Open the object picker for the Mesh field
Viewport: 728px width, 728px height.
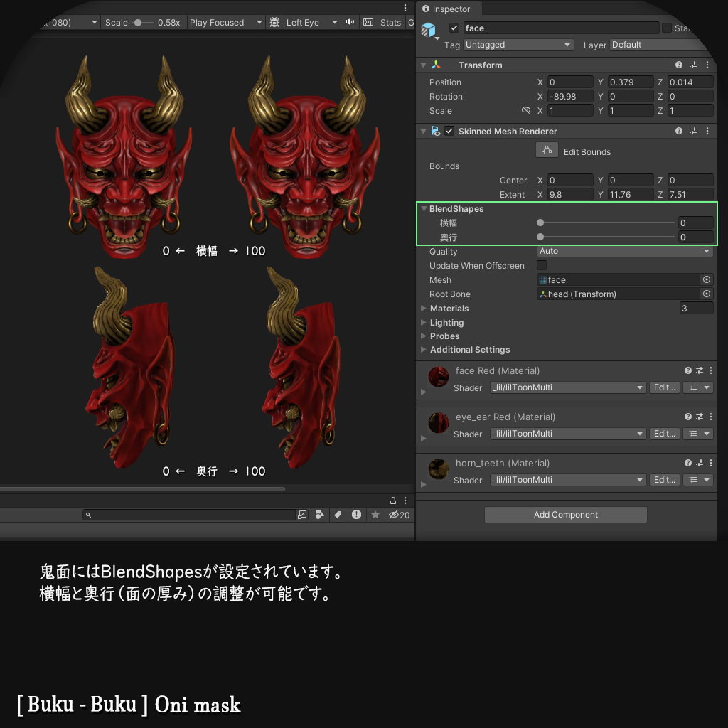pos(706,279)
